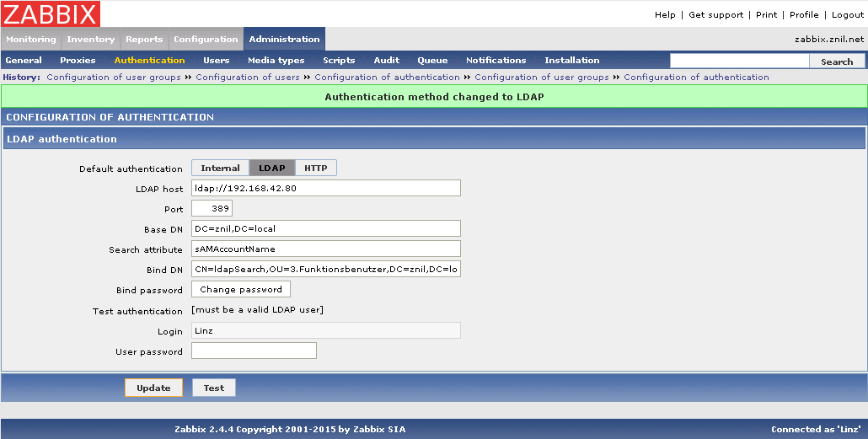Open the Profile link
The image size is (868, 439).
click(x=804, y=15)
